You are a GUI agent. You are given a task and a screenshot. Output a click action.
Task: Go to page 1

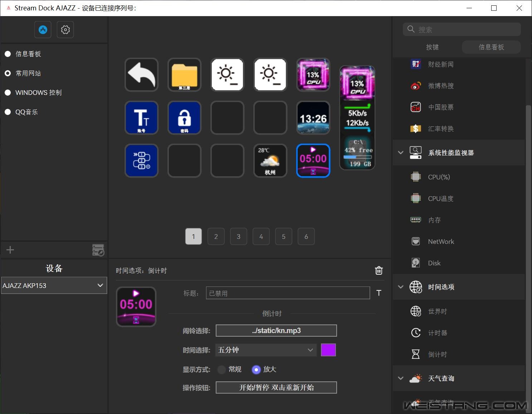[x=194, y=236]
